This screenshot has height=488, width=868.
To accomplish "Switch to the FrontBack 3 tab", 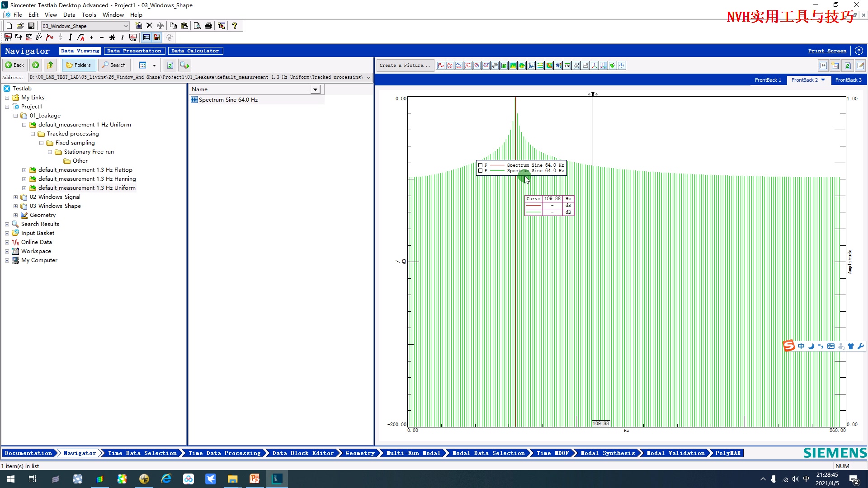I will point(848,80).
